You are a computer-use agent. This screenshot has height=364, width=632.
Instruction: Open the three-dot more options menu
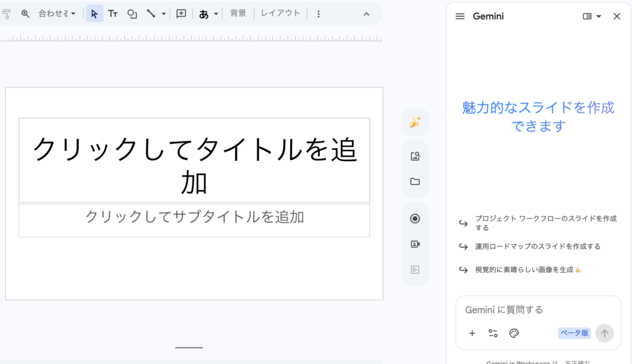tap(318, 14)
